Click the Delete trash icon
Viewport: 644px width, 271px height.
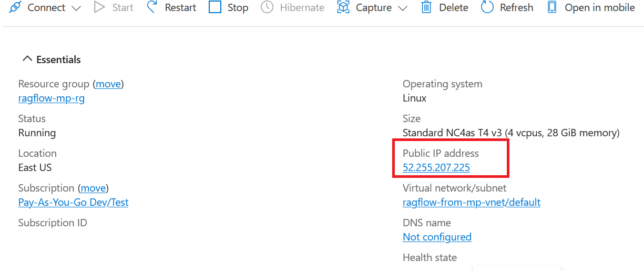pyautogui.click(x=426, y=7)
